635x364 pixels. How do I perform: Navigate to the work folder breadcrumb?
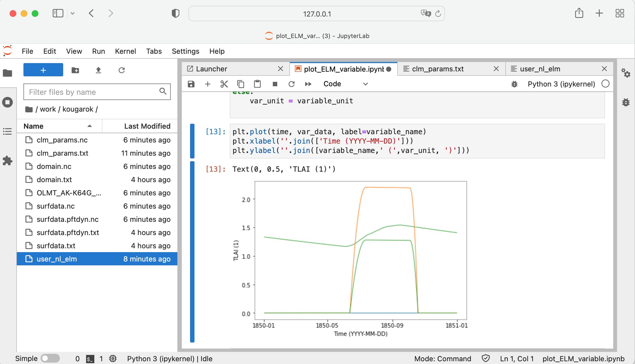(x=48, y=109)
